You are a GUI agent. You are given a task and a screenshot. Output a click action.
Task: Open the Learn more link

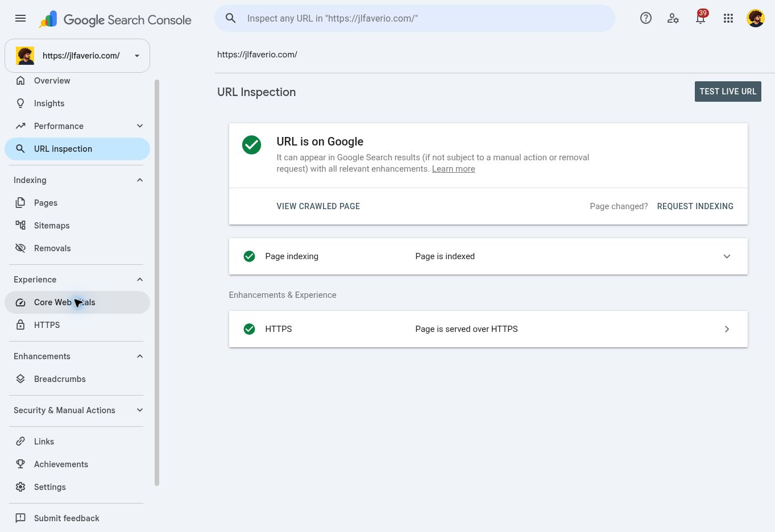pyautogui.click(x=453, y=169)
